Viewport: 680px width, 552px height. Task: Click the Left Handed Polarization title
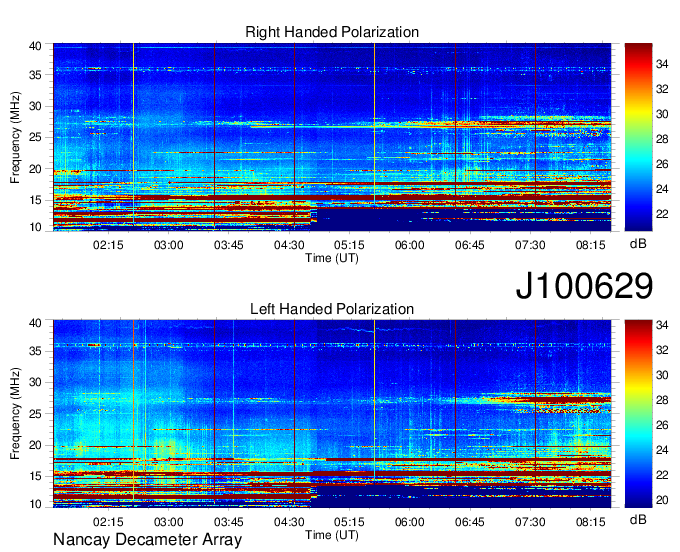pyautogui.click(x=332, y=309)
